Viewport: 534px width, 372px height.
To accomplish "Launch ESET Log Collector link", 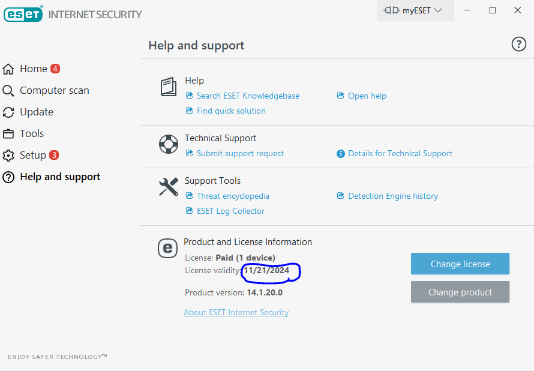I will pyautogui.click(x=231, y=211).
